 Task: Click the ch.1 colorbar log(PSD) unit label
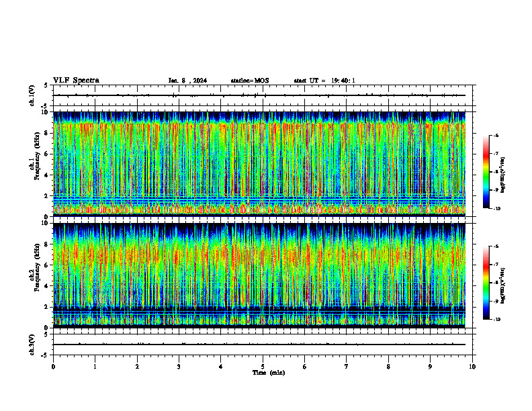point(503,175)
